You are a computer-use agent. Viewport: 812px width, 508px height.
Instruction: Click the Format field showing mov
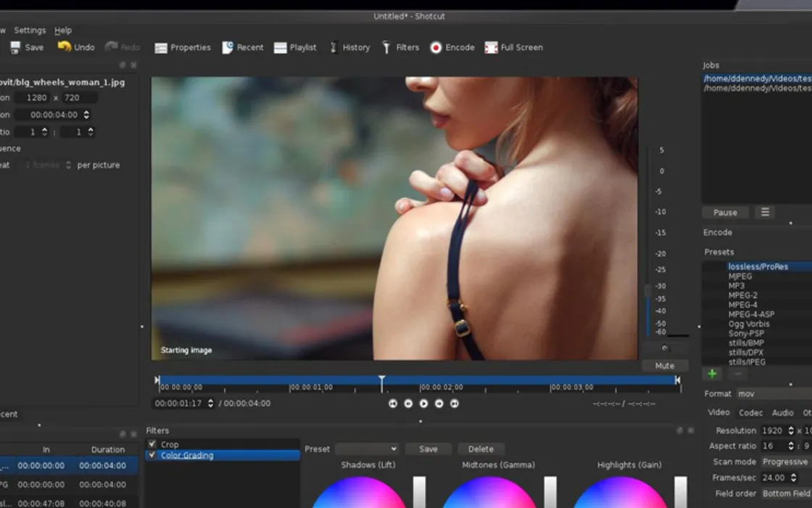click(774, 394)
